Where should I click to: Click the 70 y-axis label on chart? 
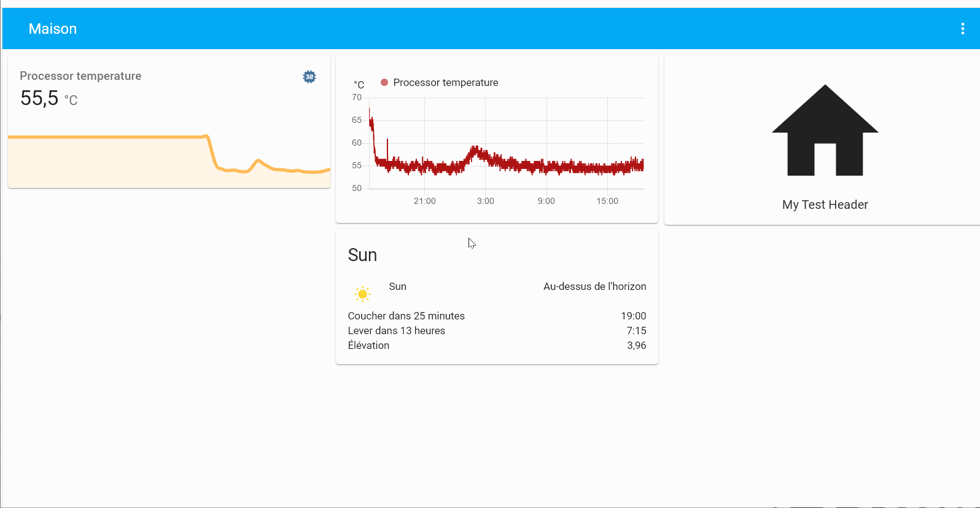tap(357, 97)
